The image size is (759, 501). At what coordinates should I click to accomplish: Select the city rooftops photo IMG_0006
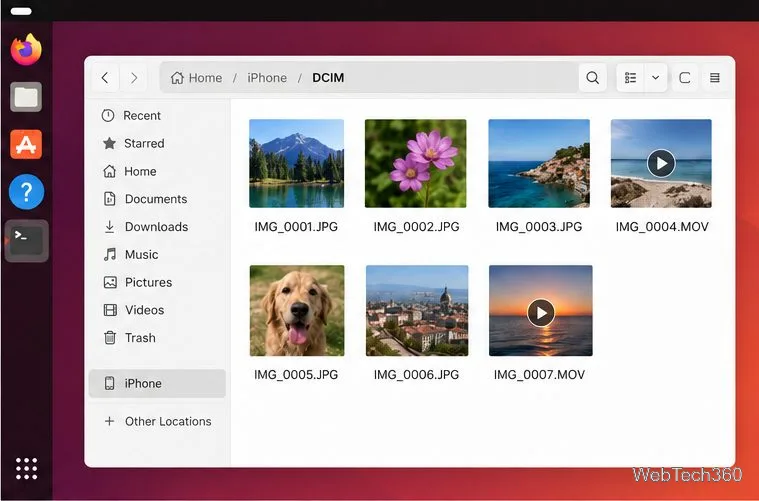pyautogui.click(x=417, y=310)
